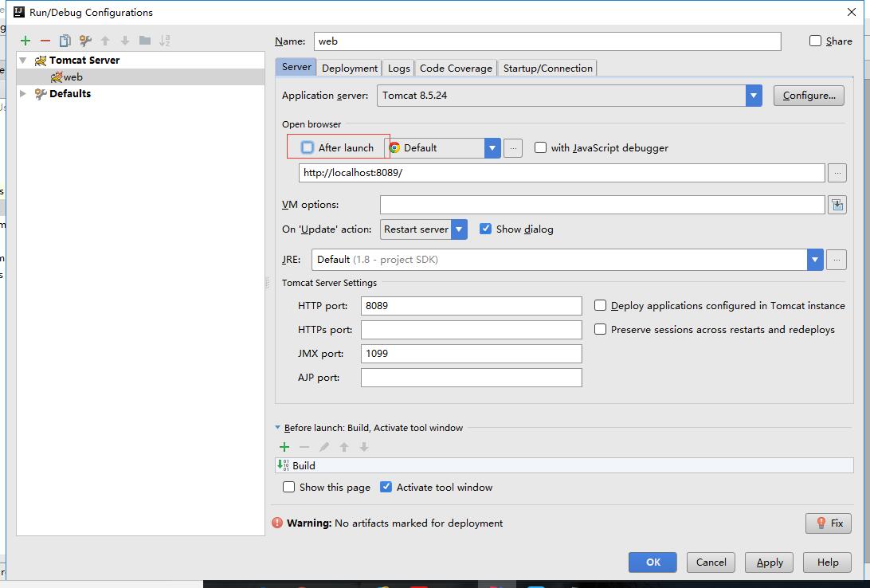Click the Apply button
Image resolution: width=870 pixels, height=588 pixels.
tap(769, 563)
